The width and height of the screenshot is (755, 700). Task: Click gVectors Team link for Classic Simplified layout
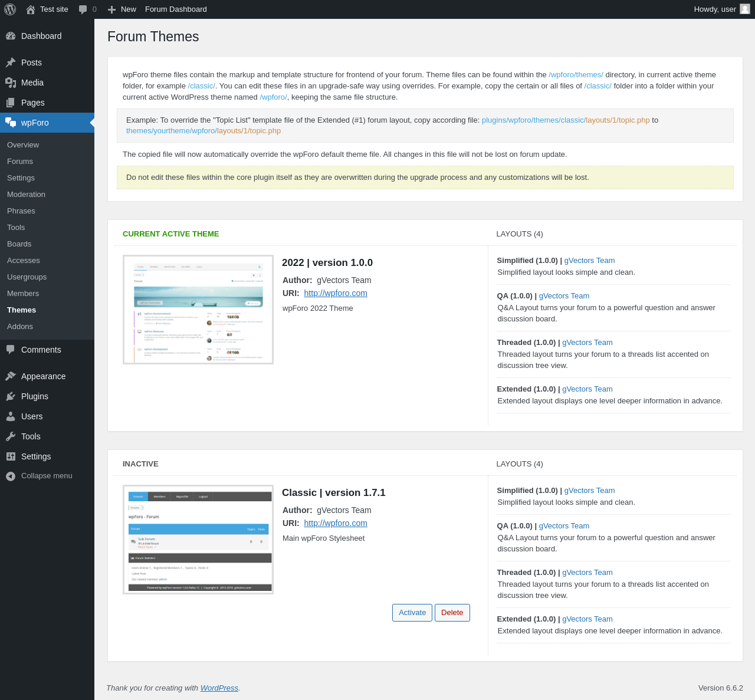point(589,491)
